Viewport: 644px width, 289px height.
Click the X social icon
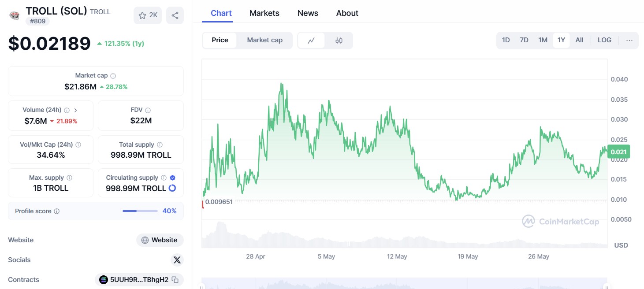tap(177, 260)
